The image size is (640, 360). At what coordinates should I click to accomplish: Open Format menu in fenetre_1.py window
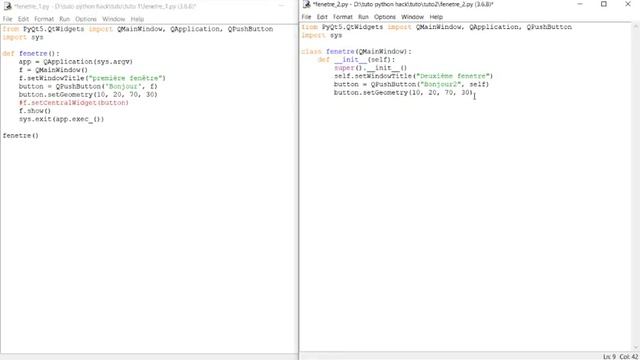[44, 19]
